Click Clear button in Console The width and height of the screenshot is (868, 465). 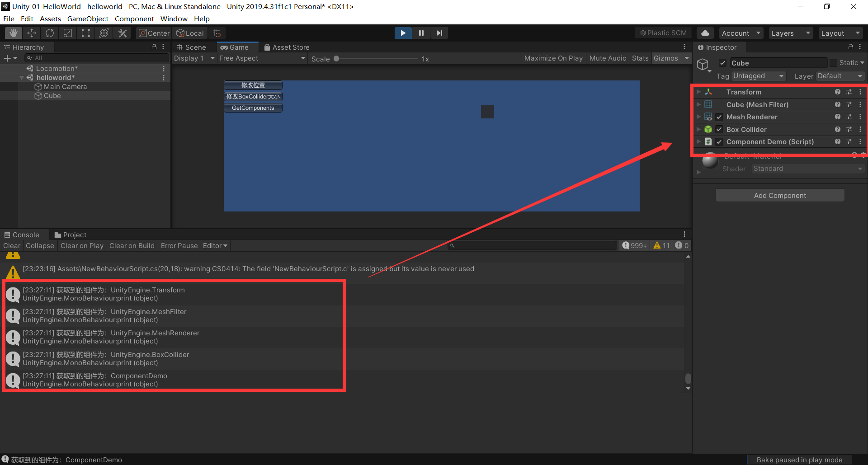[x=12, y=245]
